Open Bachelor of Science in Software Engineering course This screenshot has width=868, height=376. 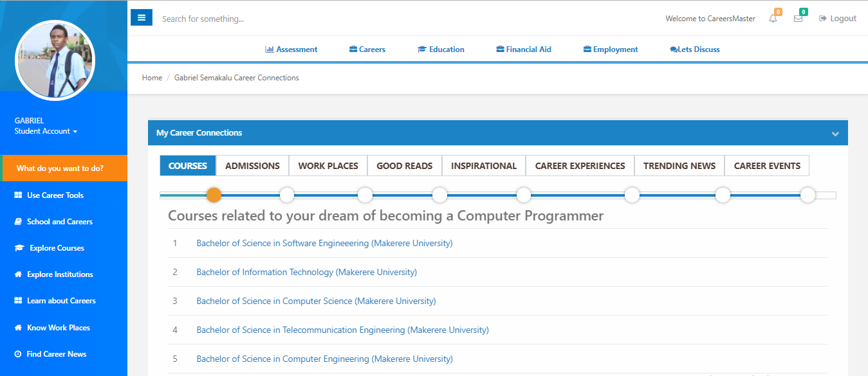(324, 243)
